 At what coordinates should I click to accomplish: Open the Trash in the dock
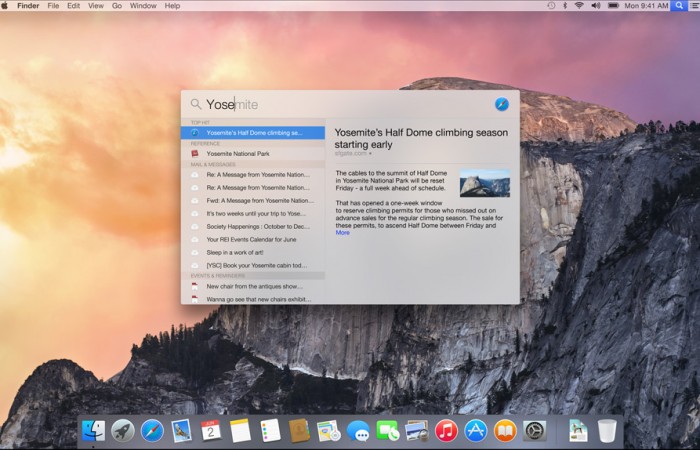coord(607,430)
